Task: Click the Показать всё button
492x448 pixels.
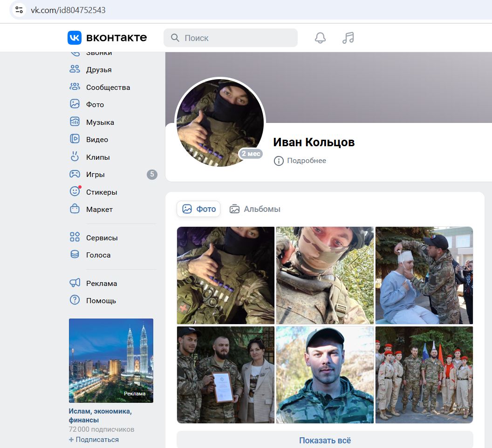Action: pos(325,440)
